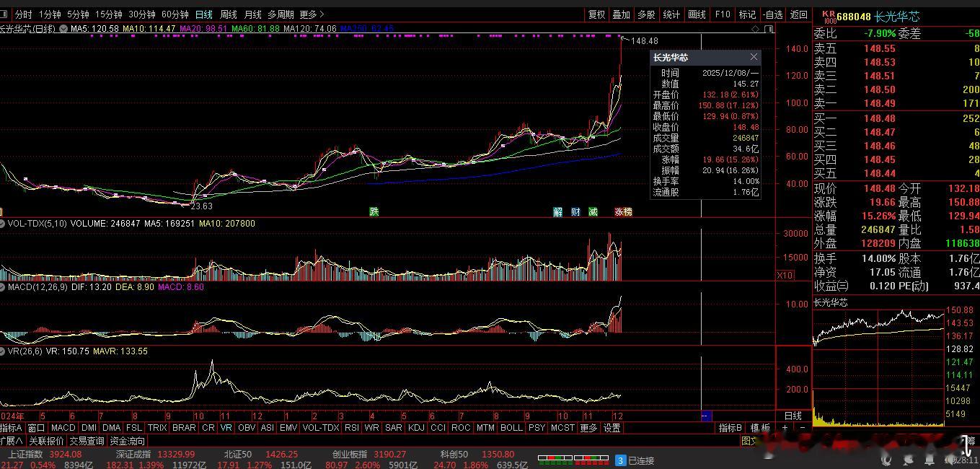Click the 涨榜 marker on chart

point(623,211)
